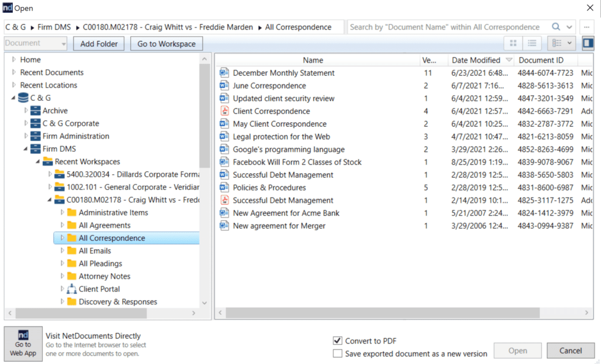
Task: Open the Word icon beside December Monthly Statement
Action: click(225, 73)
